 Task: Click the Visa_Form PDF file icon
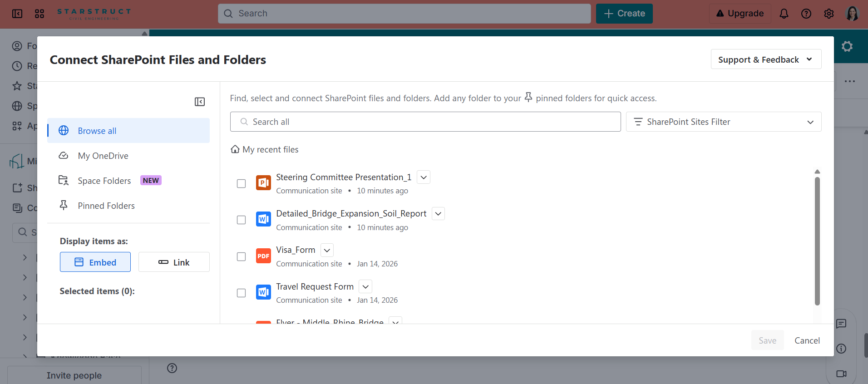pos(263,256)
